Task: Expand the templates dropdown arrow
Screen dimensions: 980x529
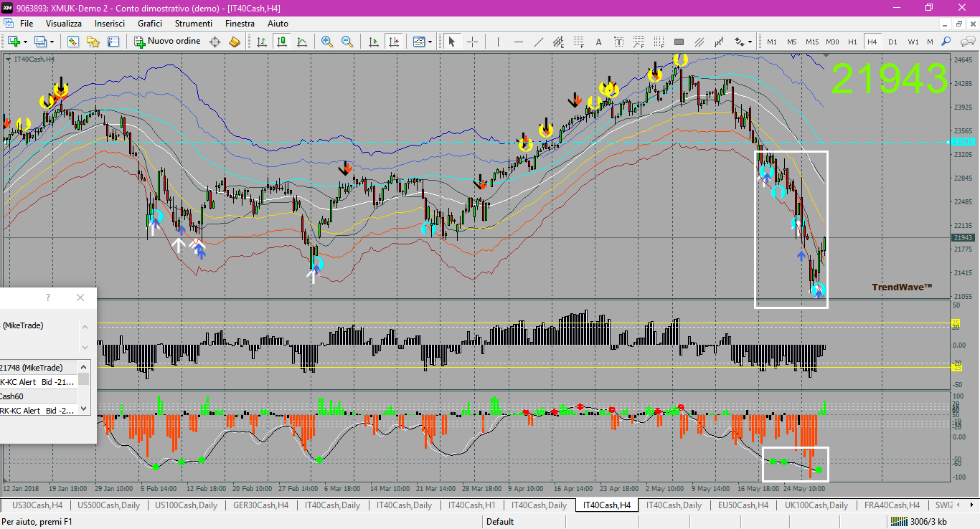Action: (x=430, y=42)
